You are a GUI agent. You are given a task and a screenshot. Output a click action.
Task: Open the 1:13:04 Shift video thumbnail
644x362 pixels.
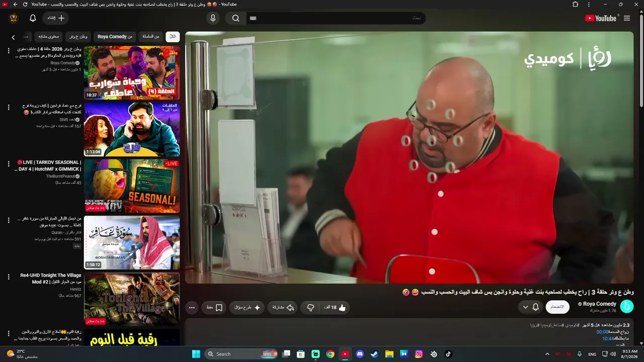pos(132,130)
